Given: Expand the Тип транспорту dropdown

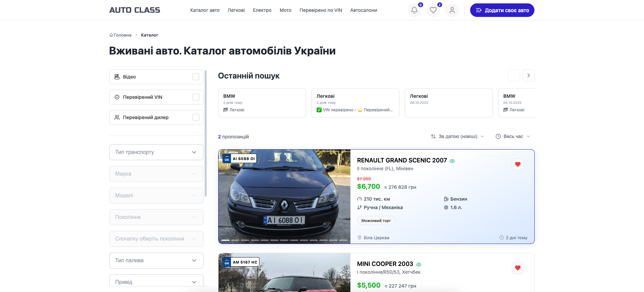Looking at the screenshot, I should [x=156, y=152].
